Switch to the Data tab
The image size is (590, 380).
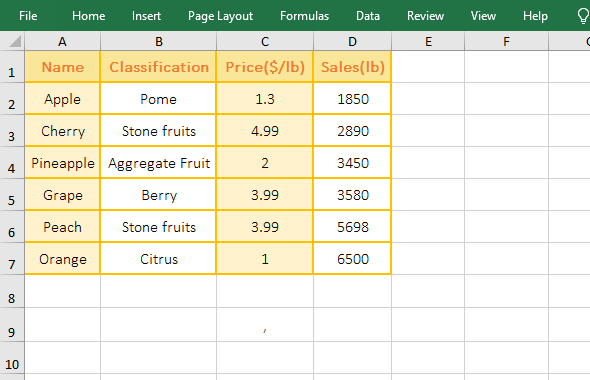(x=368, y=16)
